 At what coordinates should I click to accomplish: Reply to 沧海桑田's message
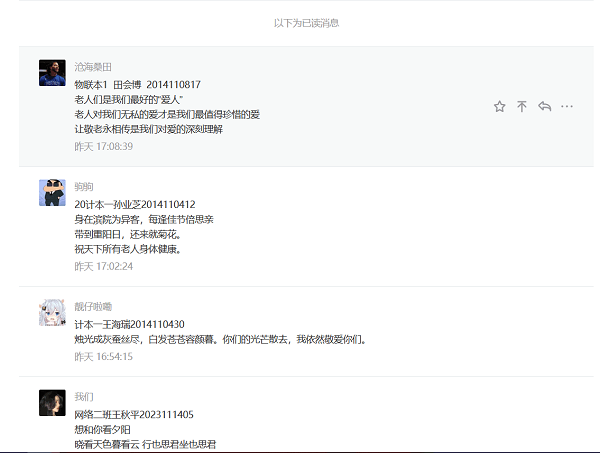click(x=544, y=107)
